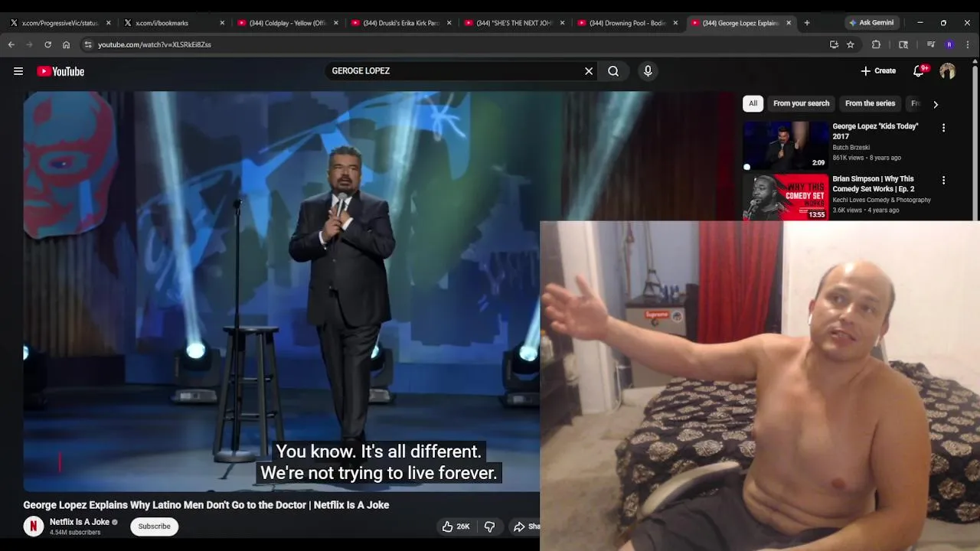Open the Kids Today 2017 video thumbnail
This screenshot has width=980, height=551.
coord(785,145)
